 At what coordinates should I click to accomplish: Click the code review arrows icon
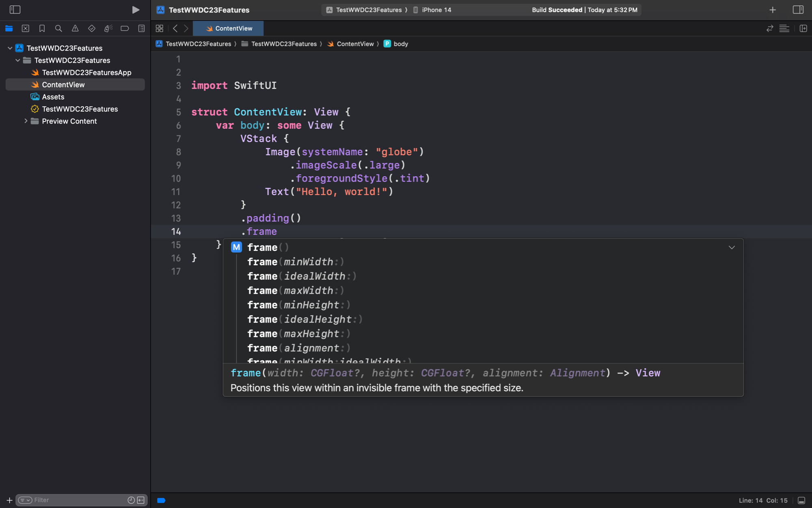tap(769, 28)
